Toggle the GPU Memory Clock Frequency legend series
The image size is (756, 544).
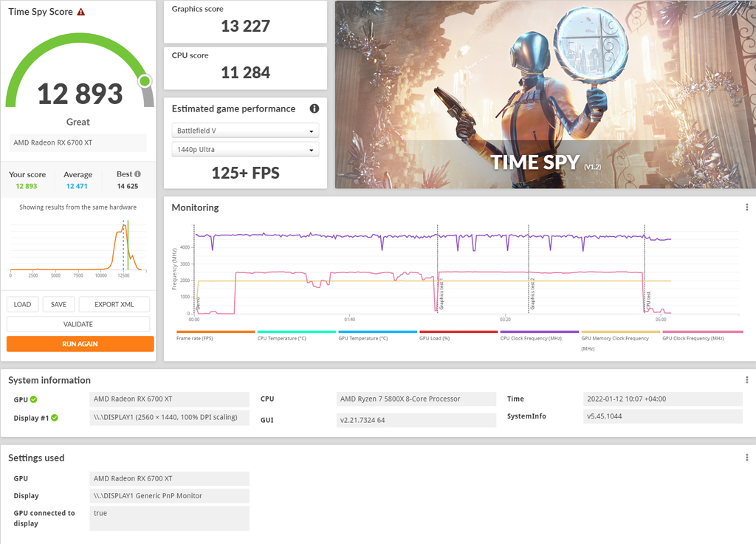click(x=620, y=340)
